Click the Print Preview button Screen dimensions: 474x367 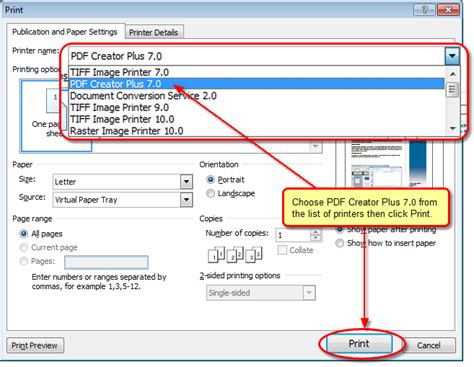click(35, 345)
